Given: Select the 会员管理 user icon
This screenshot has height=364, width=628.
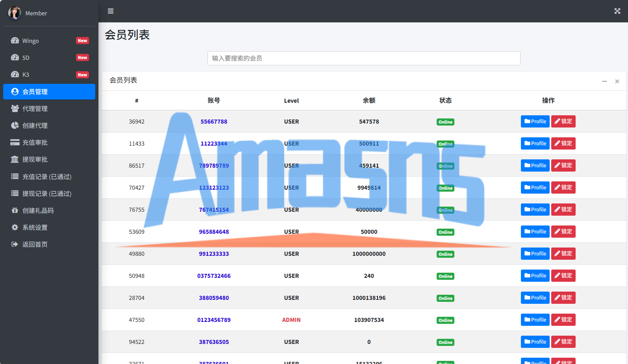Looking at the screenshot, I should [x=15, y=92].
